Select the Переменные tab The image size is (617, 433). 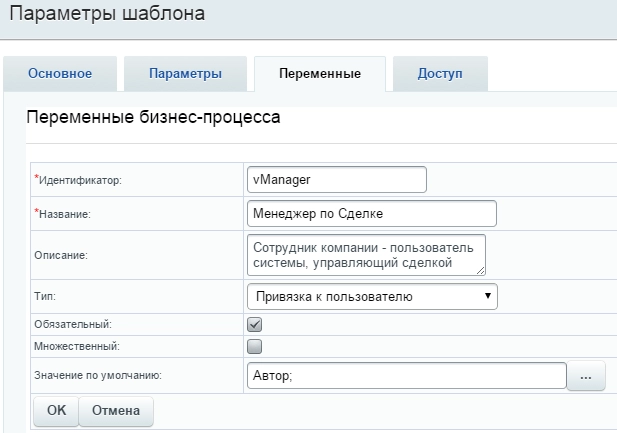[x=319, y=74]
